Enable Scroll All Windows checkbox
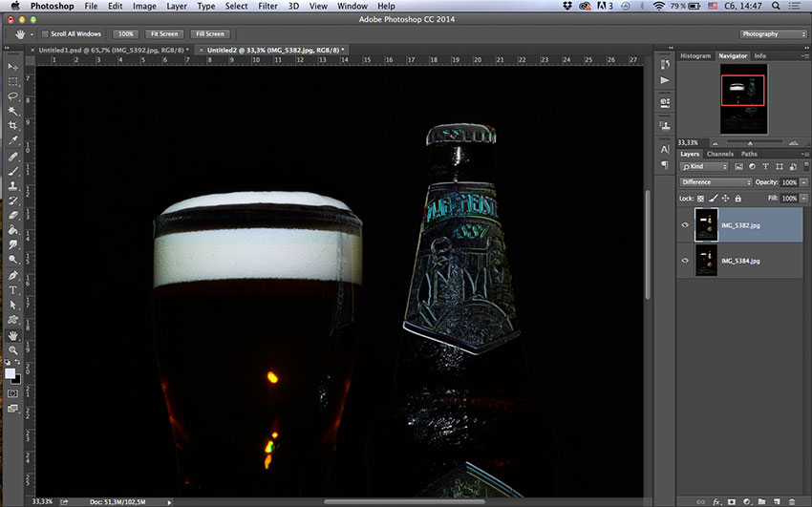This screenshot has height=507, width=812. pyautogui.click(x=45, y=34)
